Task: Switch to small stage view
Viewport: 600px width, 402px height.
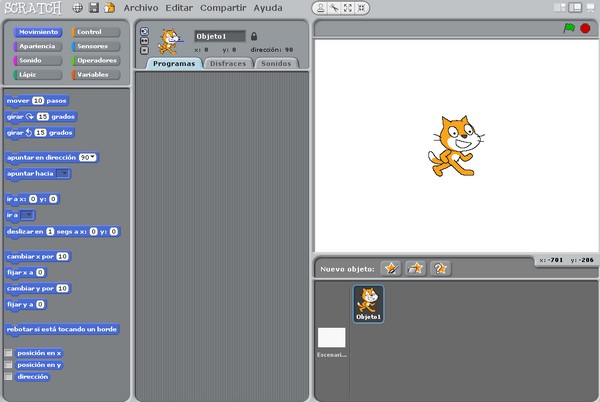Action: pos(559,8)
